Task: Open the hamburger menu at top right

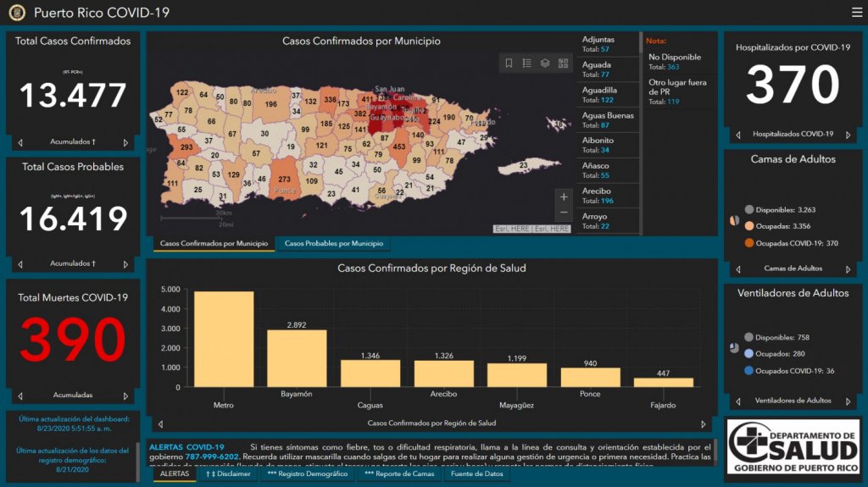Action: pos(856,12)
